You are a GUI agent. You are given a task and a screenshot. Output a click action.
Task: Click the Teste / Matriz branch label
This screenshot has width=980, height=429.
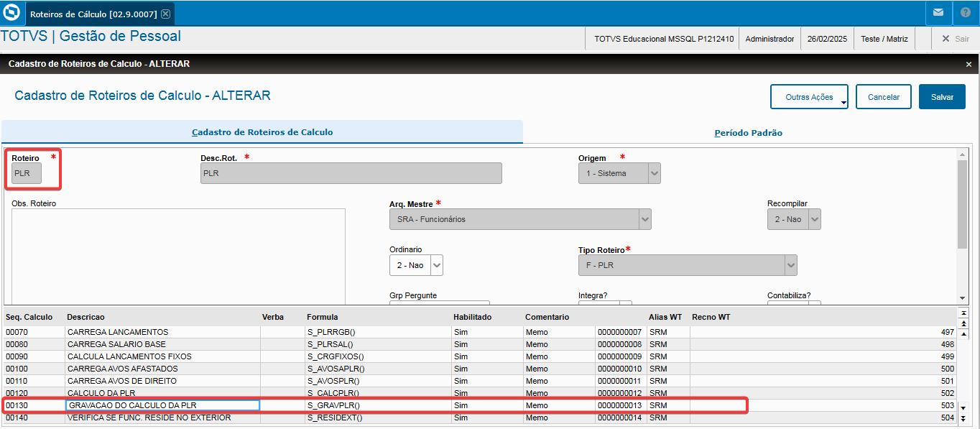click(x=884, y=39)
